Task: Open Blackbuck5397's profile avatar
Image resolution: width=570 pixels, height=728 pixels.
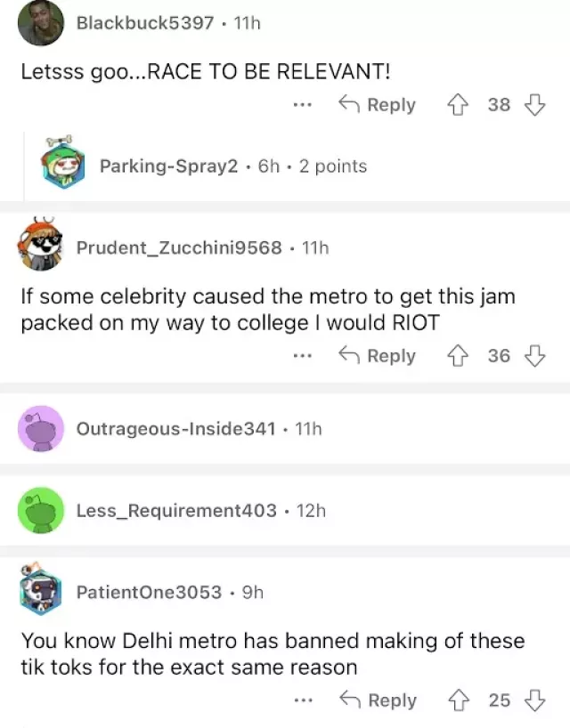Action: pos(41,23)
